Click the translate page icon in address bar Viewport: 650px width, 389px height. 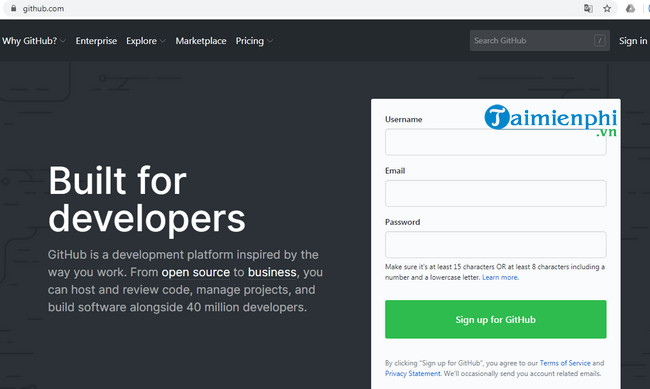click(588, 8)
